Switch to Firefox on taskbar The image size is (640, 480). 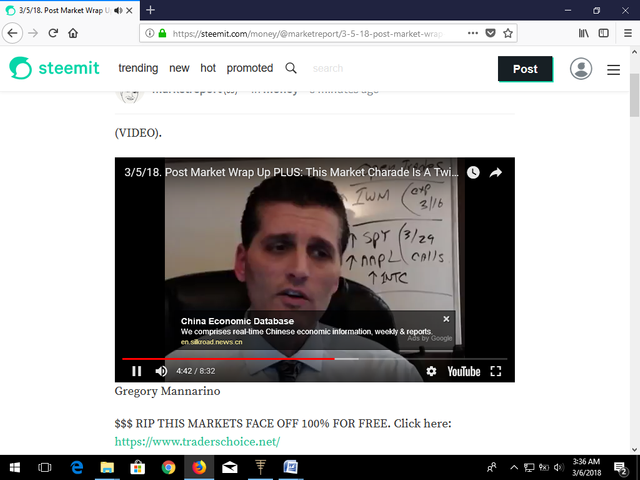point(199,467)
